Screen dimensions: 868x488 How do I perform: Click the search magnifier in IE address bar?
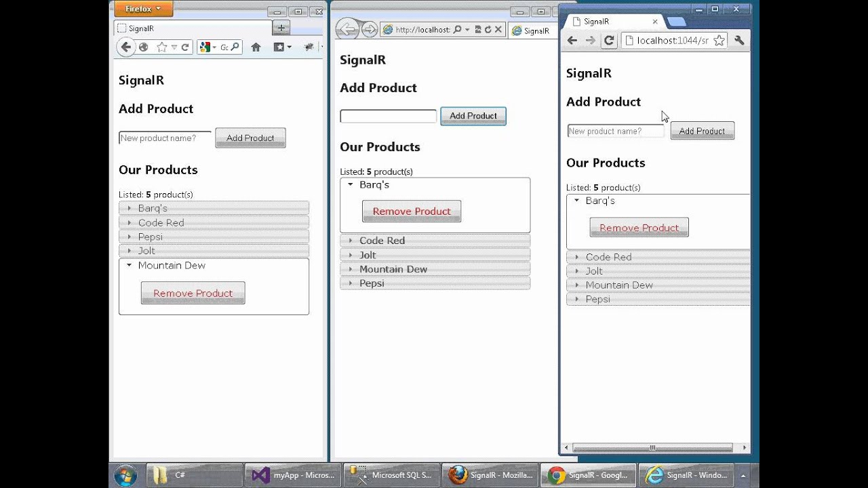point(457,30)
